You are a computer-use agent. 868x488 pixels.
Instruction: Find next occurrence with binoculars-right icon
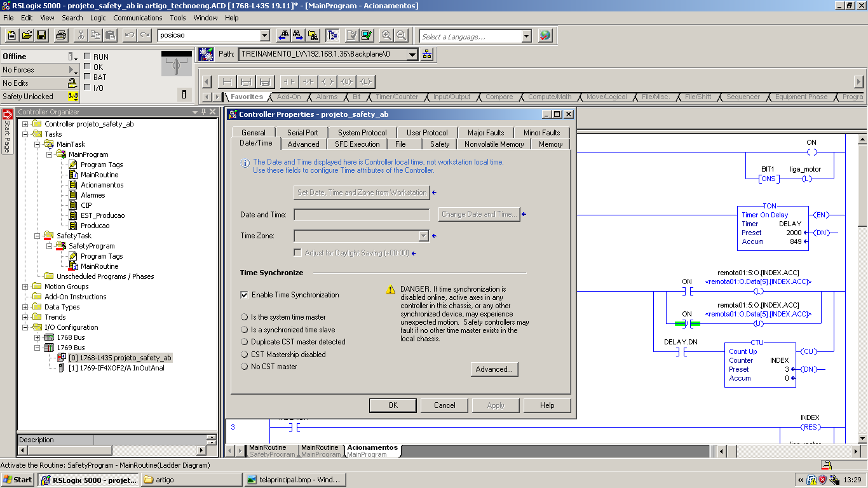297,36
